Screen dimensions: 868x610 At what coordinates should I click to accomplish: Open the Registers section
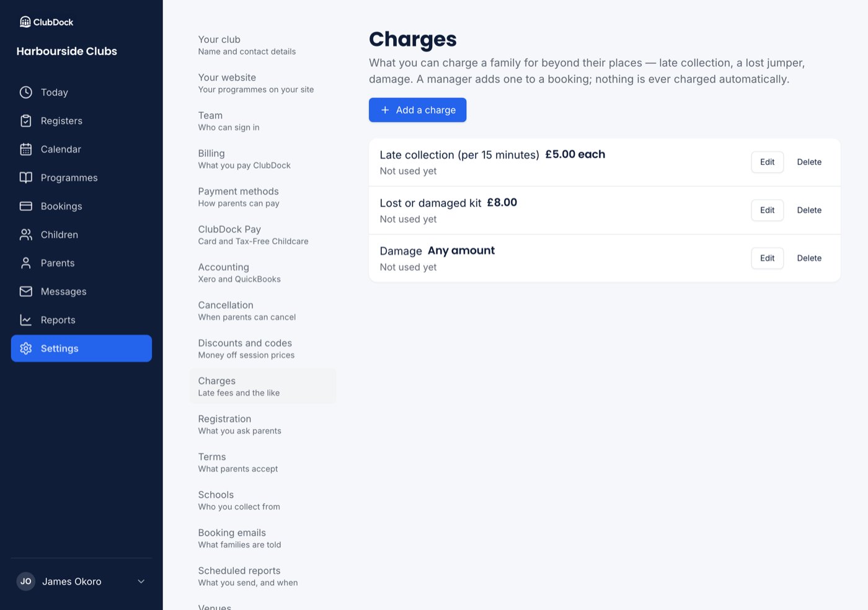tap(81, 121)
